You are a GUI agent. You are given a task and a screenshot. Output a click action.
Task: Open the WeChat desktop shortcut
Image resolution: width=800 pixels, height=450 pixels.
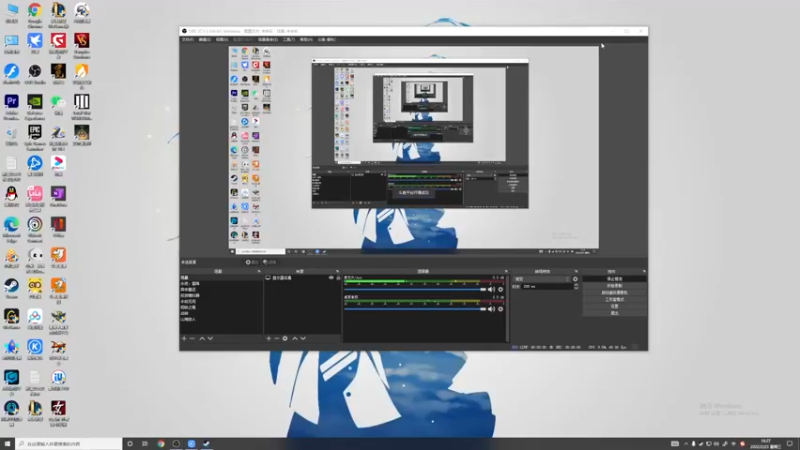pyautogui.click(x=58, y=103)
